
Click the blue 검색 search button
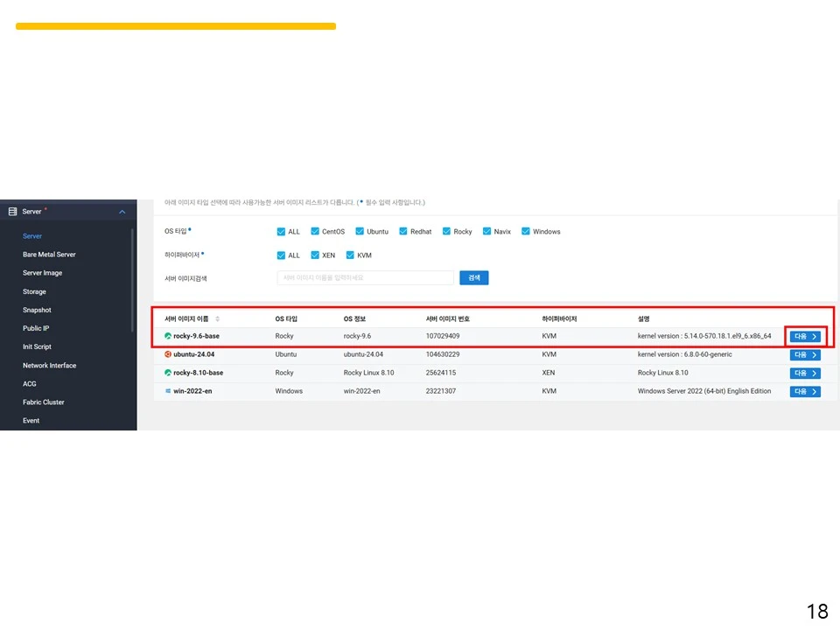pos(474,277)
